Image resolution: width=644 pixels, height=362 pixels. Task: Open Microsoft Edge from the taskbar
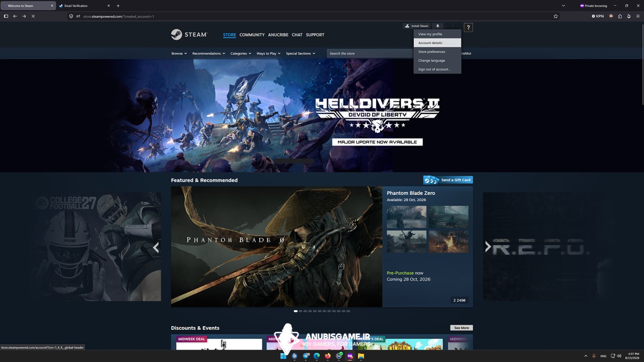317,356
